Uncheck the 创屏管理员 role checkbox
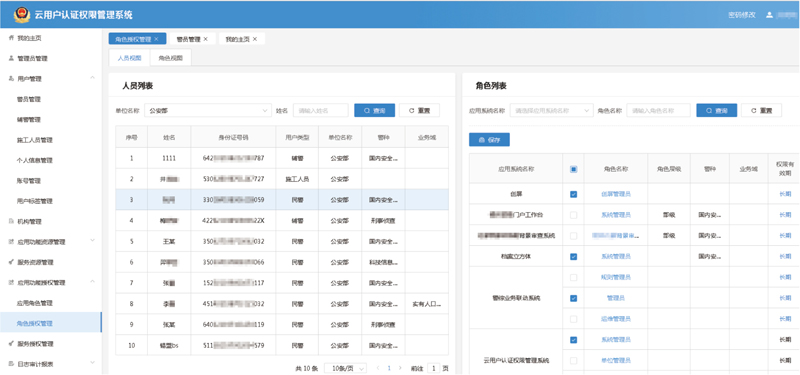 (573, 194)
